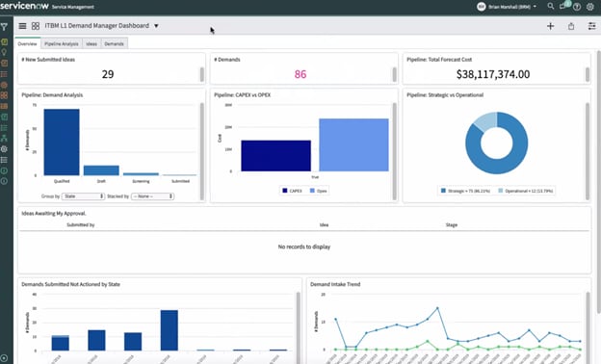Click the dashboard grid icon near title
The width and height of the screenshot is (601, 364).
pyautogui.click(x=36, y=26)
